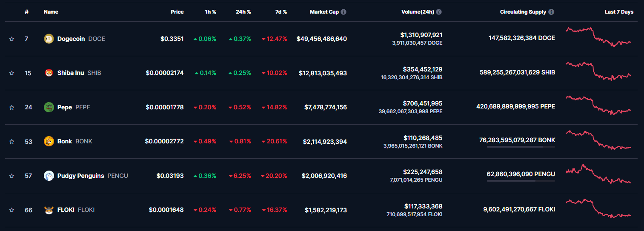Click the FLOKI coin logo icon

(x=49, y=210)
